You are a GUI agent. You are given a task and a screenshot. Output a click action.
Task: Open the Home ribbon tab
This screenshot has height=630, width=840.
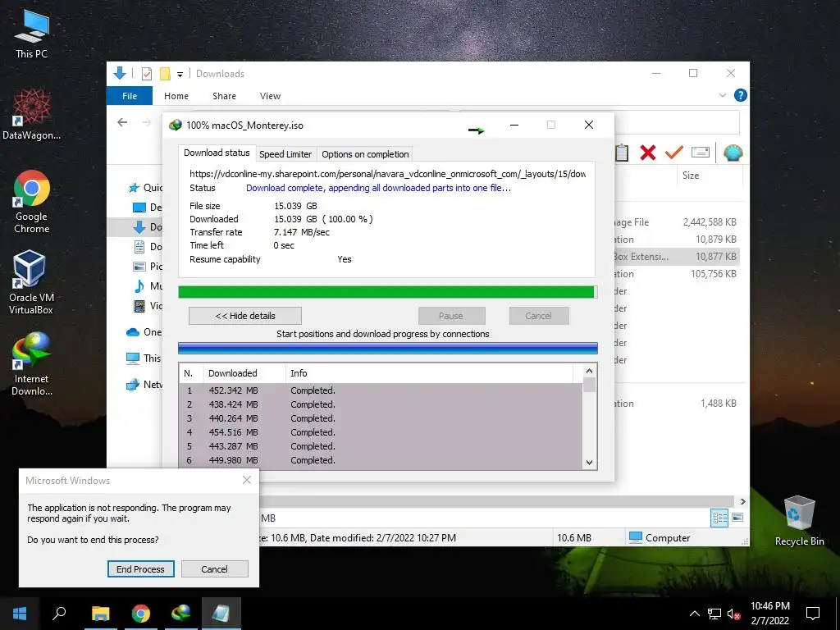pos(176,96)
